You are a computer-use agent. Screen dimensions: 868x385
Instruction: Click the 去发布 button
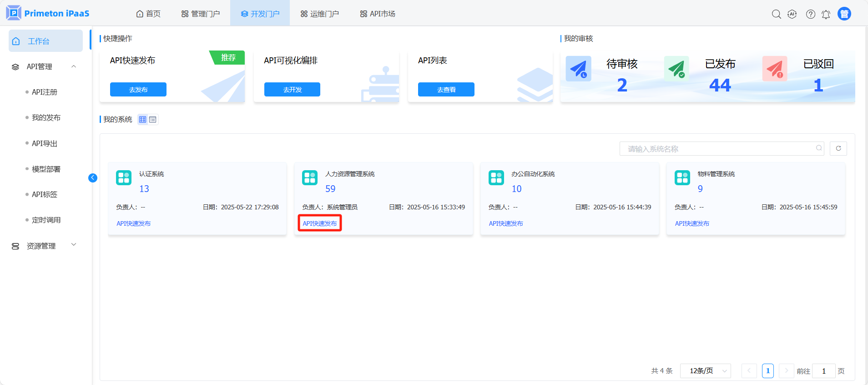point(138,90)
